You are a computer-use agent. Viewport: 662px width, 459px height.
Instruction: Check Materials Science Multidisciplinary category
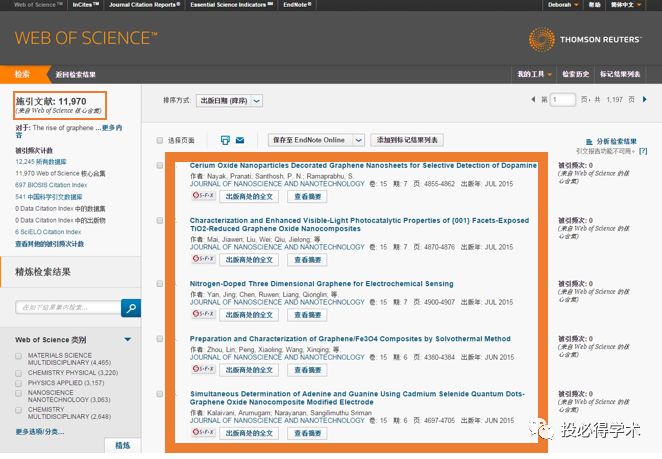pos(19,356)
